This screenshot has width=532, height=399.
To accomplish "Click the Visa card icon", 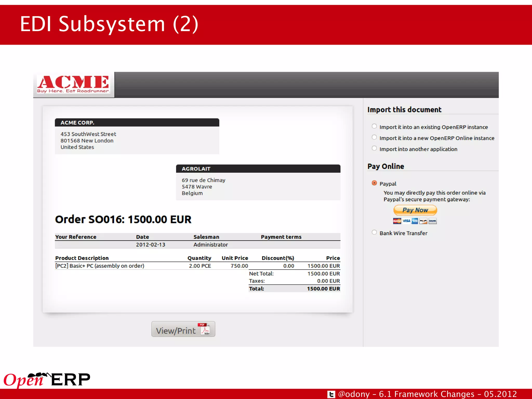I will [x=406, y=221].
